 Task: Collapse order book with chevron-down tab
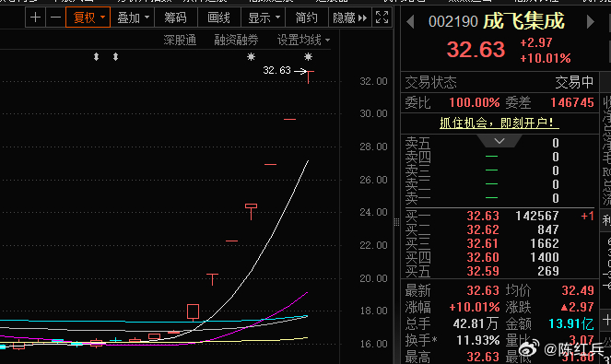[x=499, y=141]
